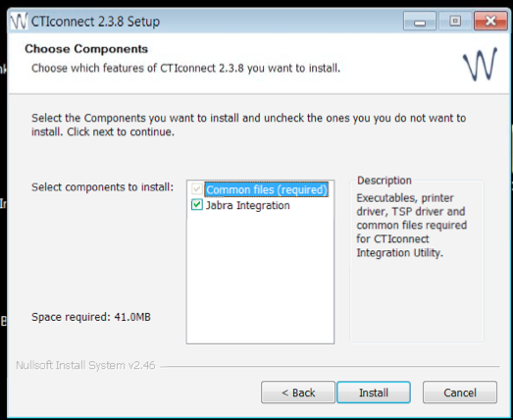
Task: Select the Common files (required) entry
Action: click(x=267, y=189)
